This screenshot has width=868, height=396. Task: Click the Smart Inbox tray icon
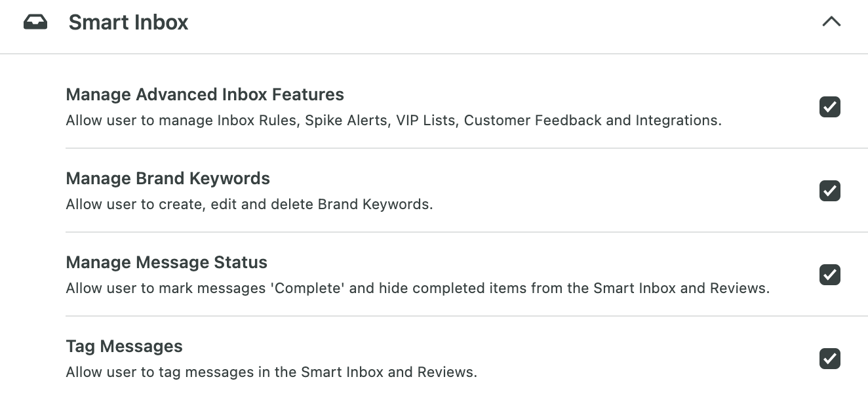35,23
